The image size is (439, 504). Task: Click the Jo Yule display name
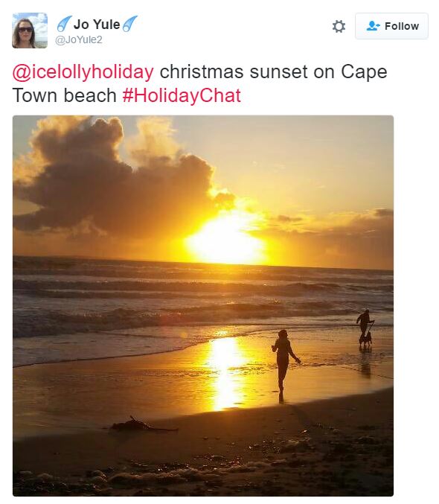tap(97, 25)
